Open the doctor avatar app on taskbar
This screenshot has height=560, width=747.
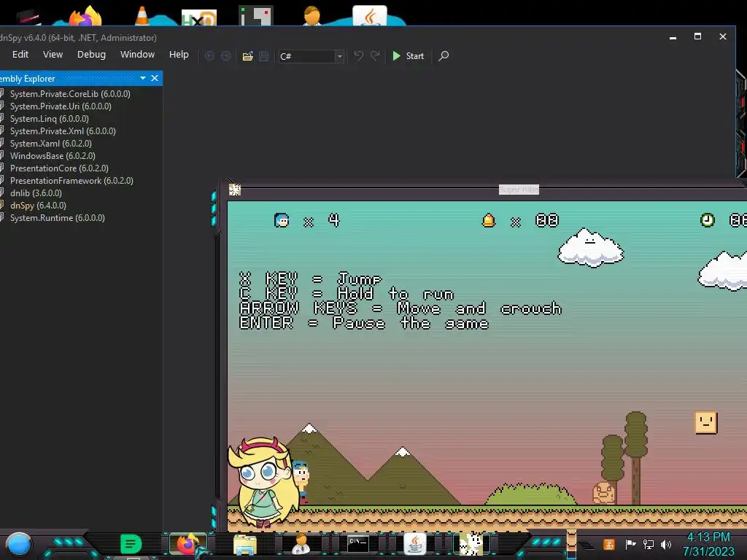301,544
